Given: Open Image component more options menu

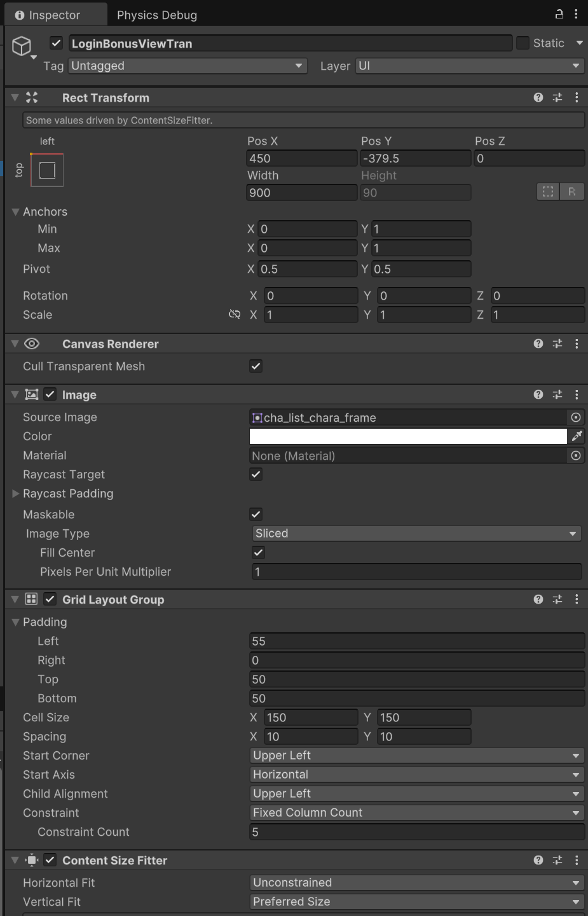Looking at the screenshot, I should (x=577, y=394).
